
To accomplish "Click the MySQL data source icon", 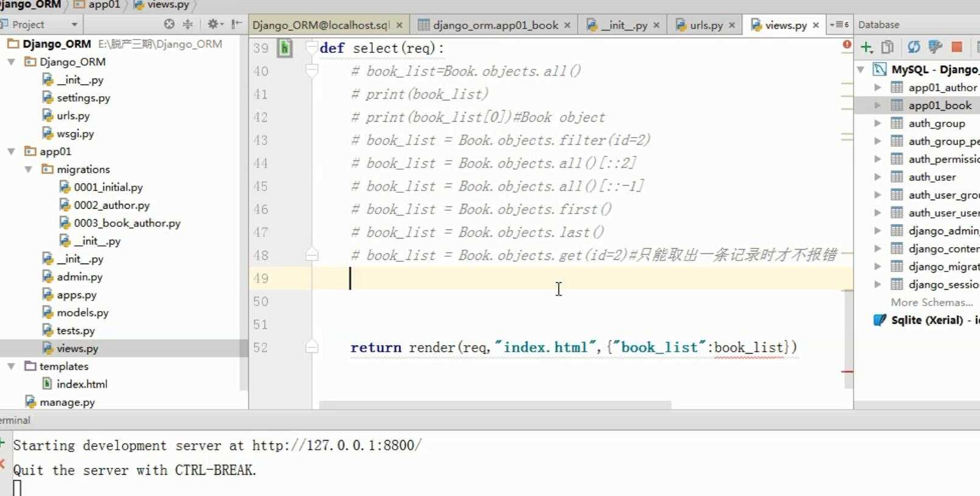I will (x=880, y=69).
